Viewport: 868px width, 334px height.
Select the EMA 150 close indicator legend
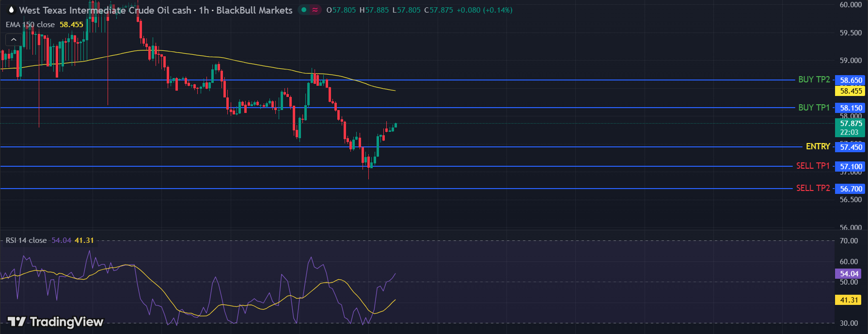coord(30,25)
